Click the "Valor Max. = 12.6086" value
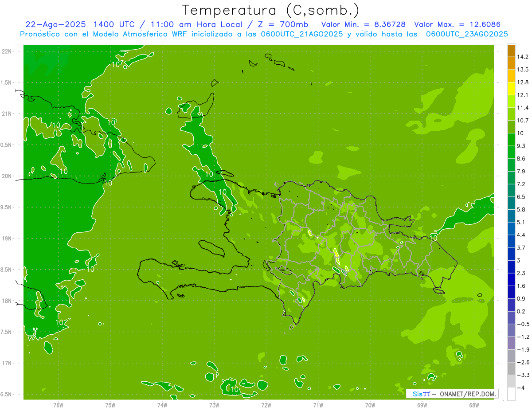Viewport: 532px width, 411px height. (457, 24)
